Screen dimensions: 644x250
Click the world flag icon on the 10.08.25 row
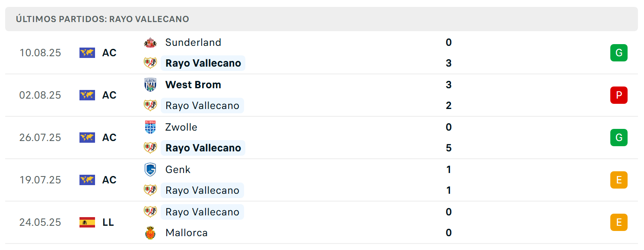[x=87, y=53]
